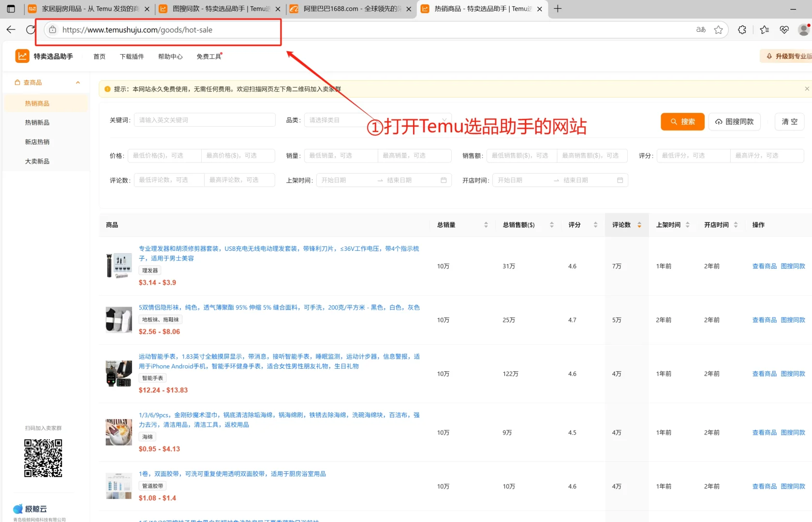Viewport: 812px width, 522px height.
Task: Toggle sorting on the 评论数 column
Action: pos(638,224)
